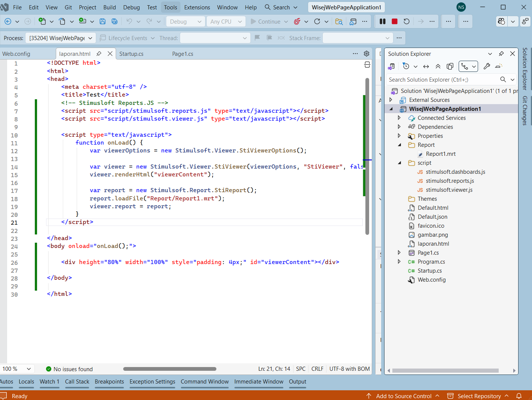Toggle auto-hide pin for Solution Explorer
Image resolution: width=532 pixels, height=400 pixels.
(501, 54)
